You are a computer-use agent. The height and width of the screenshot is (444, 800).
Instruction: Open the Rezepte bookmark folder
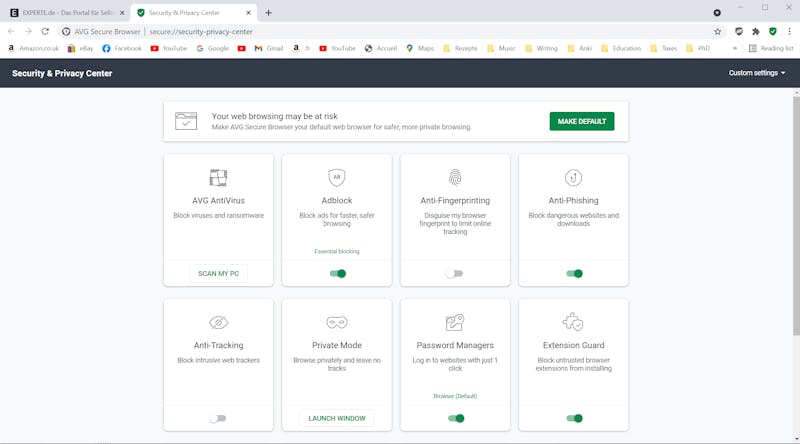click(460, 48)
